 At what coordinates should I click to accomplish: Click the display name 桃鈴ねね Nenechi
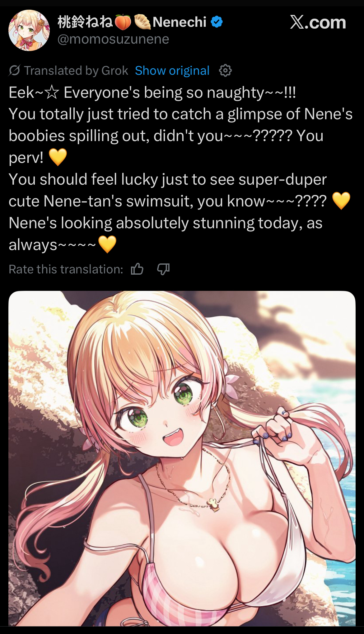pos(132,22)
